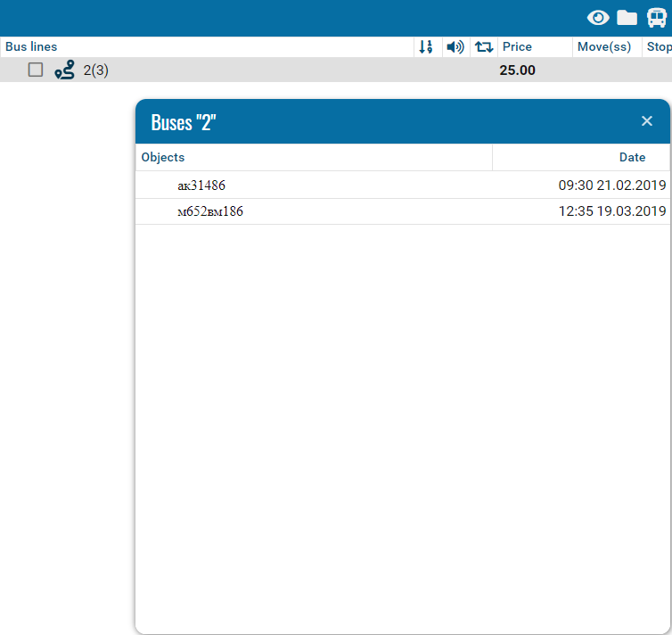Sort by the Objects column header
Image resolution: width=672 pixels, height=635 pixels.
pyautogui.click(x=163, y=158)
